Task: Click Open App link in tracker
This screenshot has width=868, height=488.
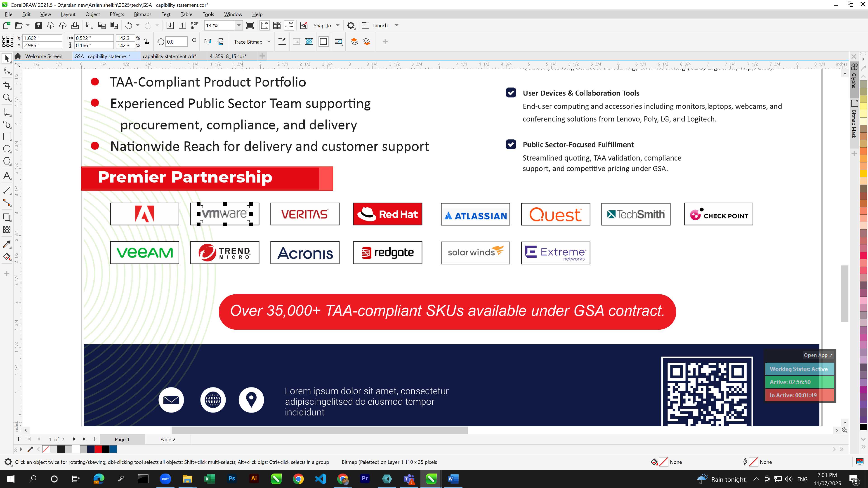Action: (818, 355)
